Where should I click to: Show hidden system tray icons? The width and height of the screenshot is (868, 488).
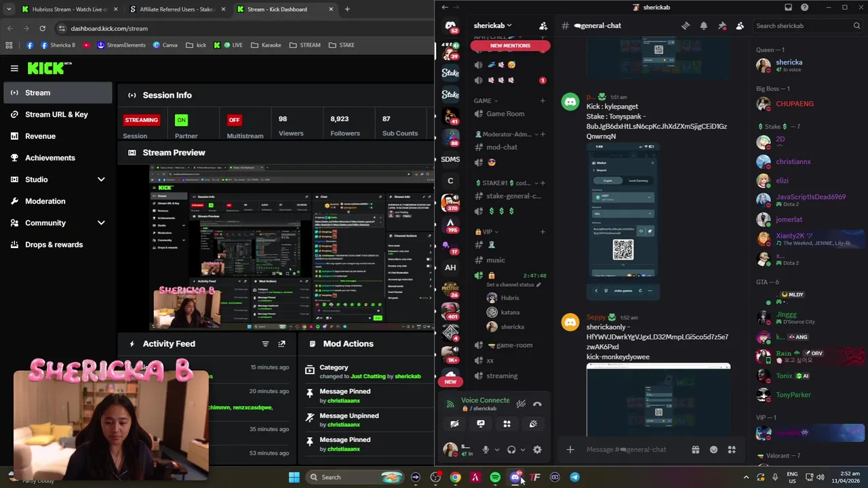[x=746, y=477]
